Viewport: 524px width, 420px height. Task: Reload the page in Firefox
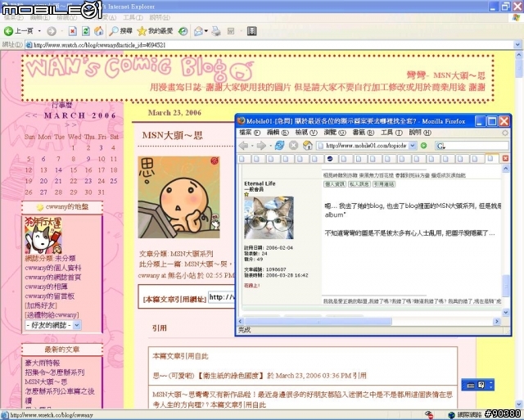(279, 146)
